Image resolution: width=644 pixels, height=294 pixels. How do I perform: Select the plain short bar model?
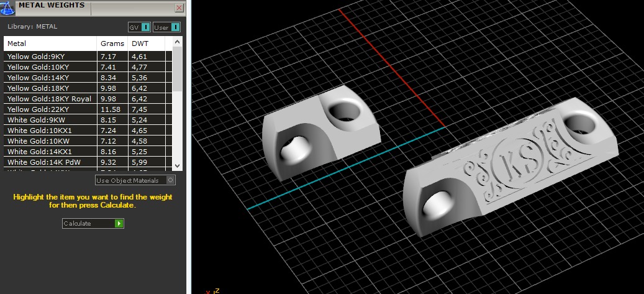(x=321, y=134)
